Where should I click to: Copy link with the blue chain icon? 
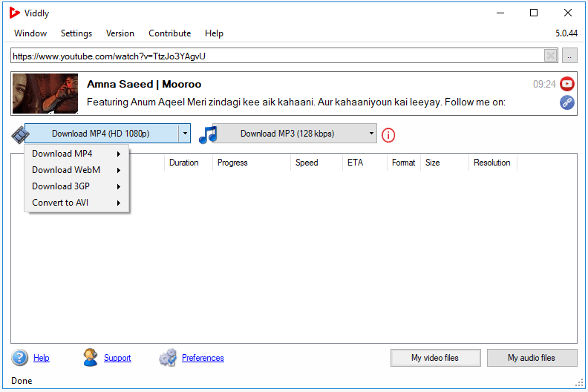567,102
